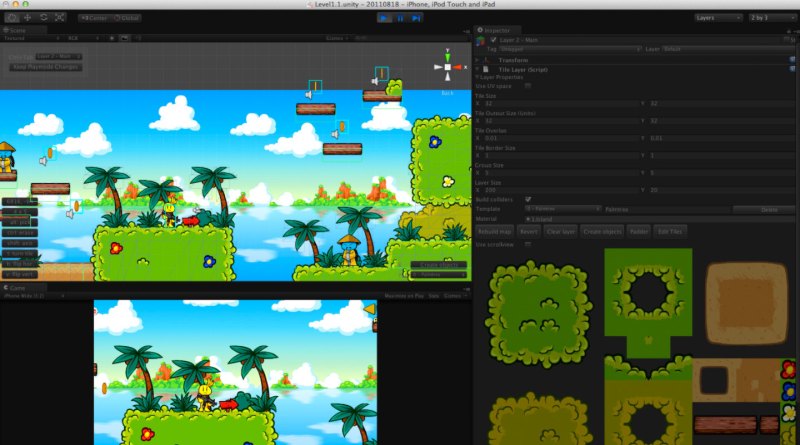Click the Tile Overlap Y field
Screen dimensions: 800x445
point(721,138)
